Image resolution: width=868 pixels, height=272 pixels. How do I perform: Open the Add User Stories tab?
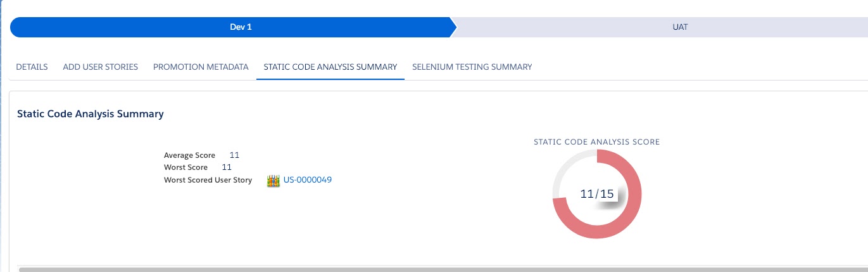click(101, 67)
